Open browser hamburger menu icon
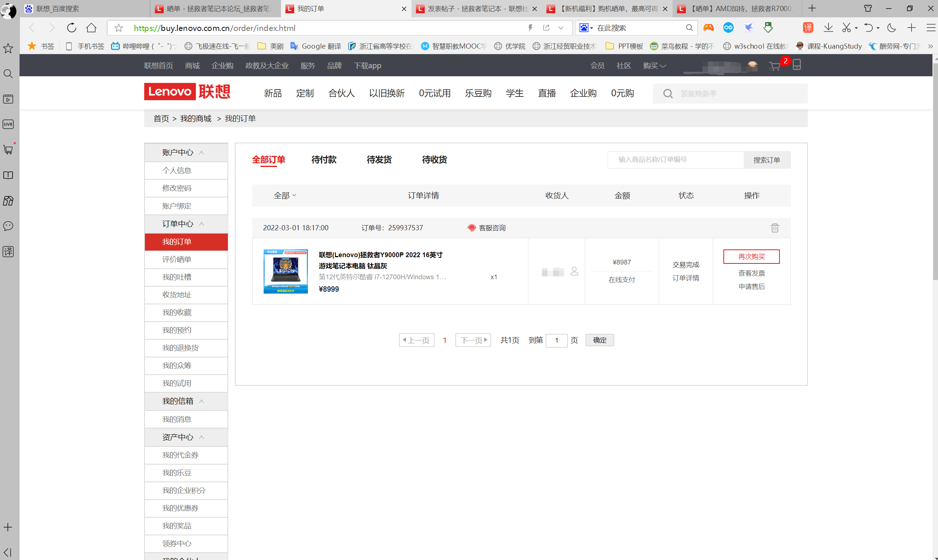The height and width of the screenshot is (560, 938). pos(931,28)
